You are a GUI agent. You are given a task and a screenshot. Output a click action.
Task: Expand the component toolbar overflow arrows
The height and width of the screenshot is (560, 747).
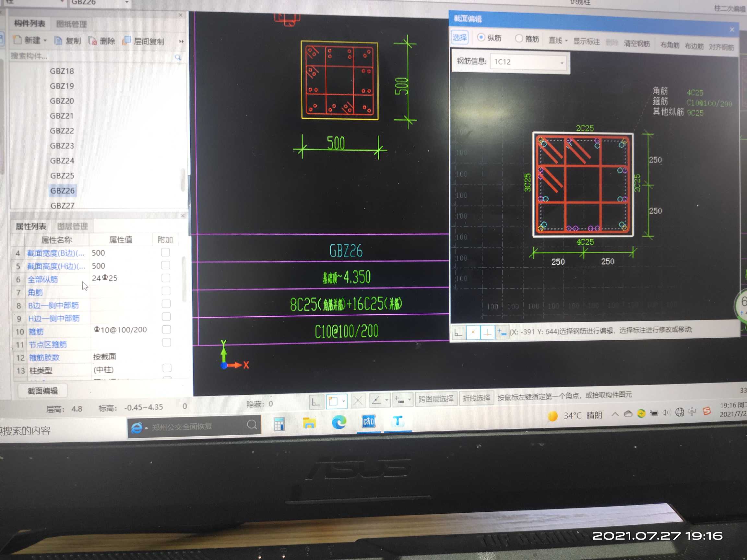click(x=181, y=41)
